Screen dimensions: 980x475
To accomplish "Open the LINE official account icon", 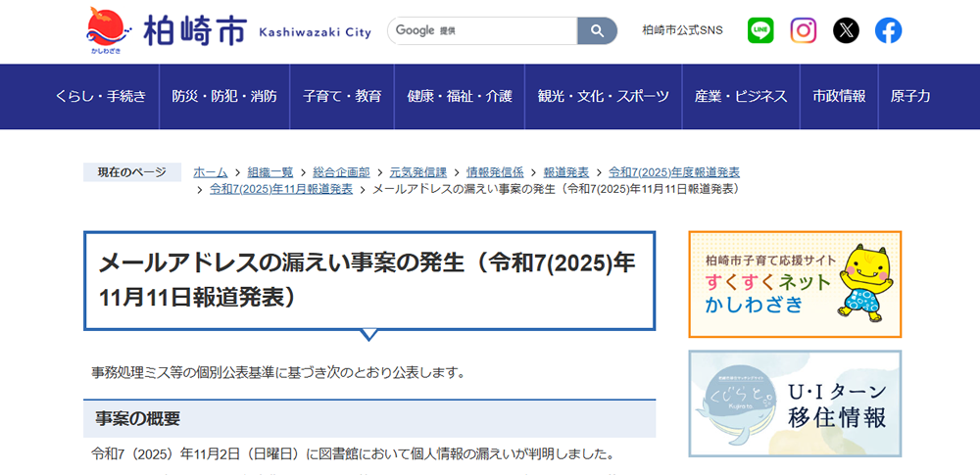I will [760, 30].
